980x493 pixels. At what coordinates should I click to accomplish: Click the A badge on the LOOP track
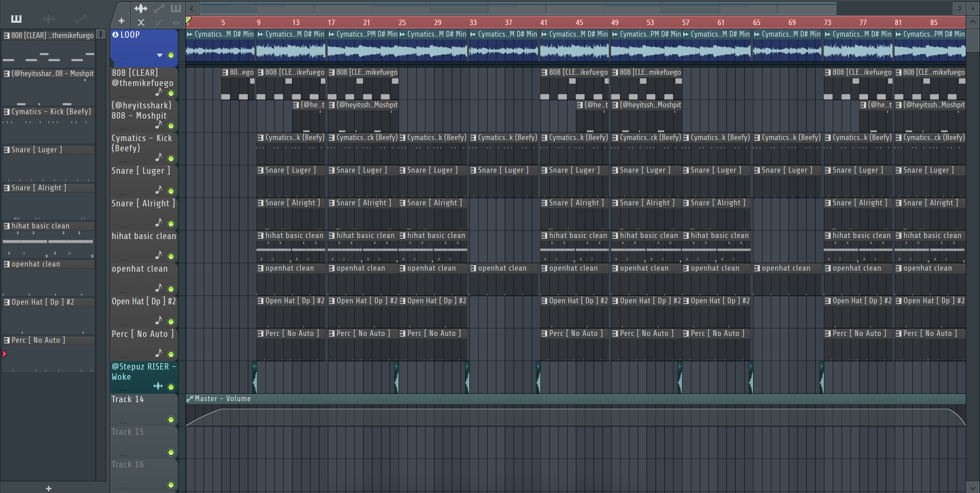(x=115, y=35)
